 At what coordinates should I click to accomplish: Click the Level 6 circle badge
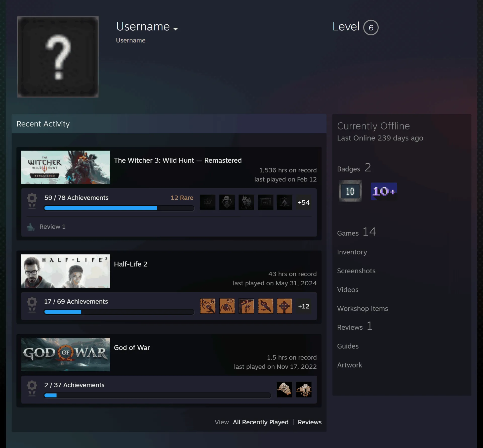tap(371, 27)
